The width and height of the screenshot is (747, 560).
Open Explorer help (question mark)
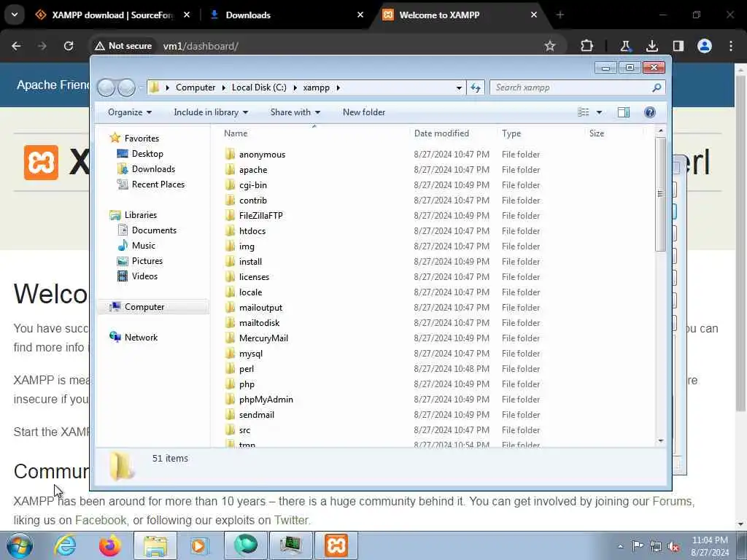click(649, 112)
